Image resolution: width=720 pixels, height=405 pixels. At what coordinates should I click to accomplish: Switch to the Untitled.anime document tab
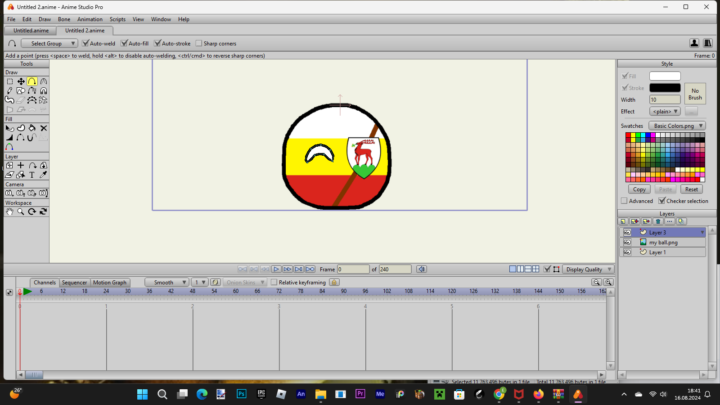(31, 30)
